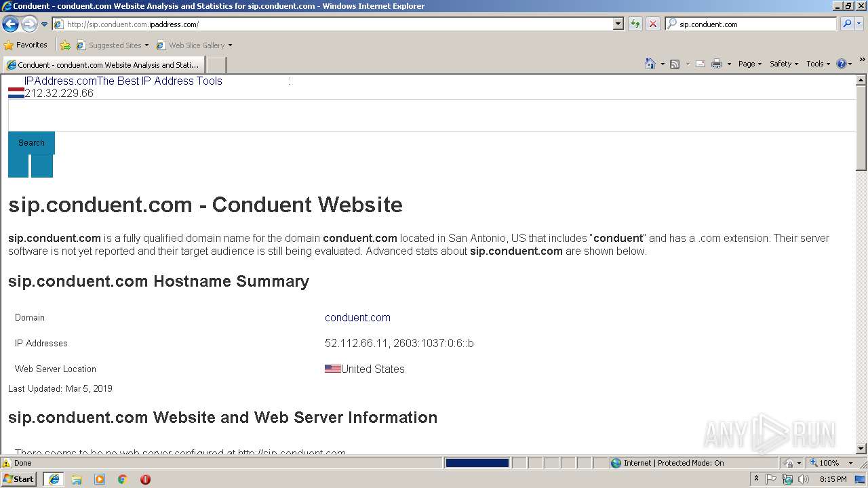Open the Web Slice Gallery favorites item

coord(194,45)
